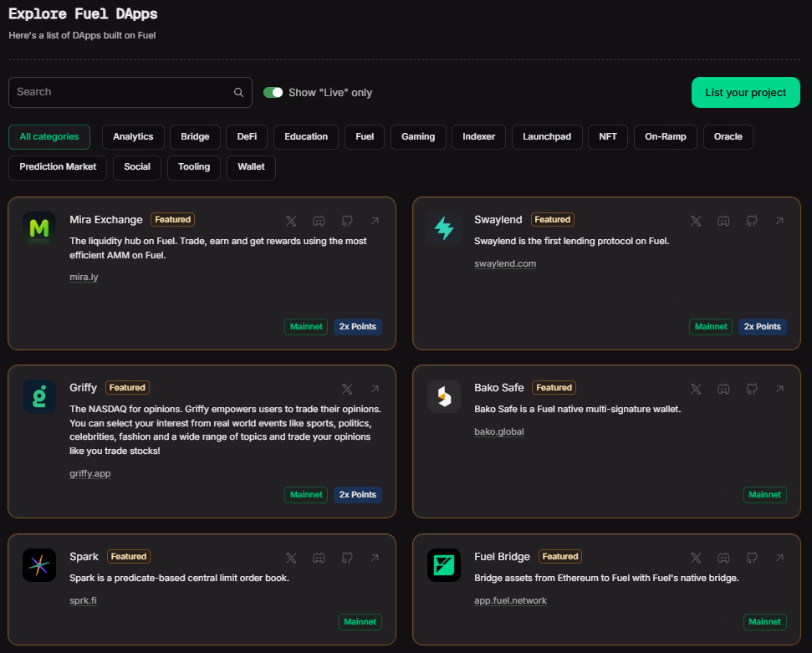The width and height of the screenshot is (812, 653).
Task: Open Mira Exchange Discord icon
Action: click(x=319, y=221)
